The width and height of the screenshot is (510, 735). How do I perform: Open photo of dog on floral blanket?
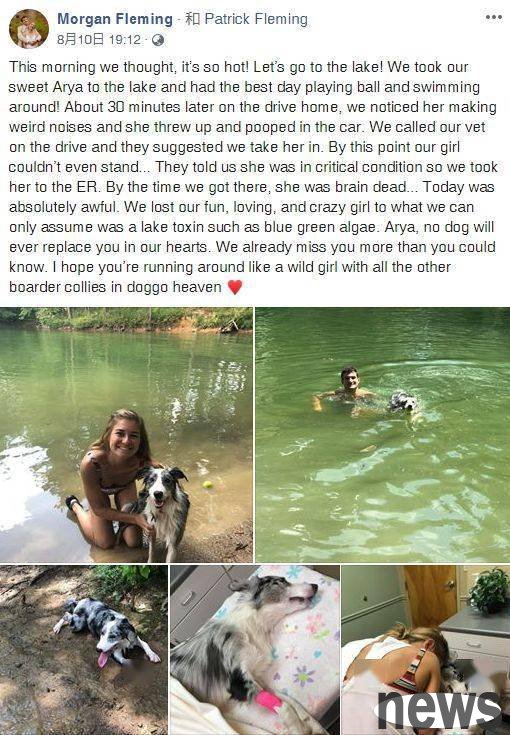click(255, 650)
